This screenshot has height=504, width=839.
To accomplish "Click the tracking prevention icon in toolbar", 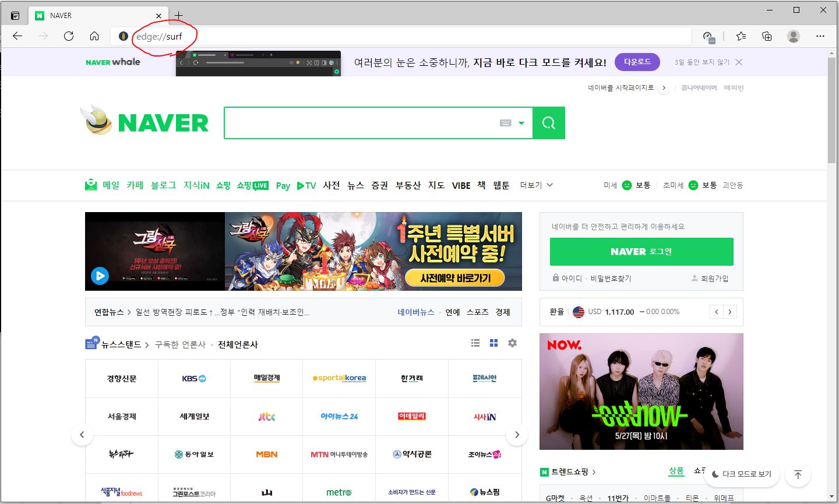I will click(x=708, y=37).
